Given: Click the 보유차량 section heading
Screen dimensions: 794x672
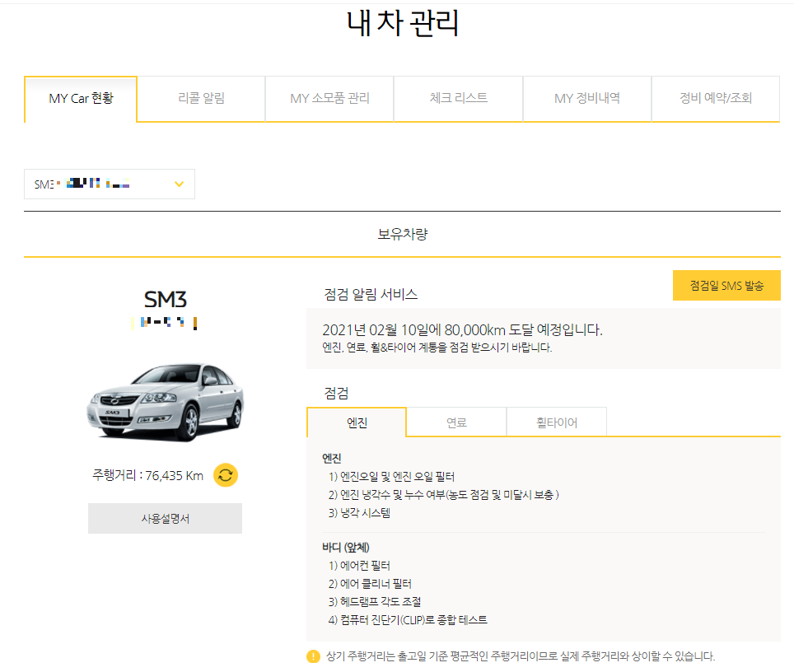Looking at the screenshot, I should (403, 234).
